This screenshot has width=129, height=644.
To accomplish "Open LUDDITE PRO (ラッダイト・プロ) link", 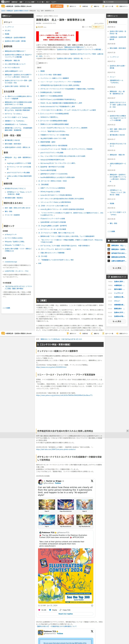I will click(17, 271).
